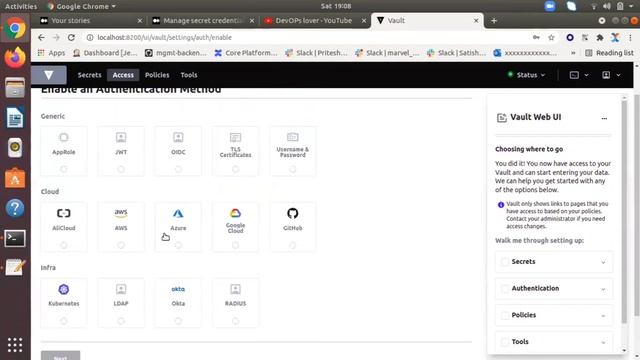
Task: Open the user menu dropdown arrow
Action: 618,75
